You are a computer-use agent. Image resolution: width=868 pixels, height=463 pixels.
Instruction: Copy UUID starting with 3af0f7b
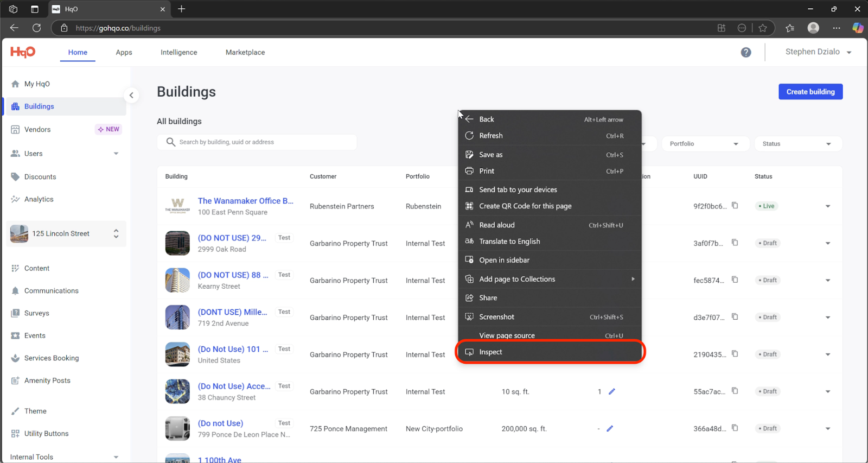[735, 243]
